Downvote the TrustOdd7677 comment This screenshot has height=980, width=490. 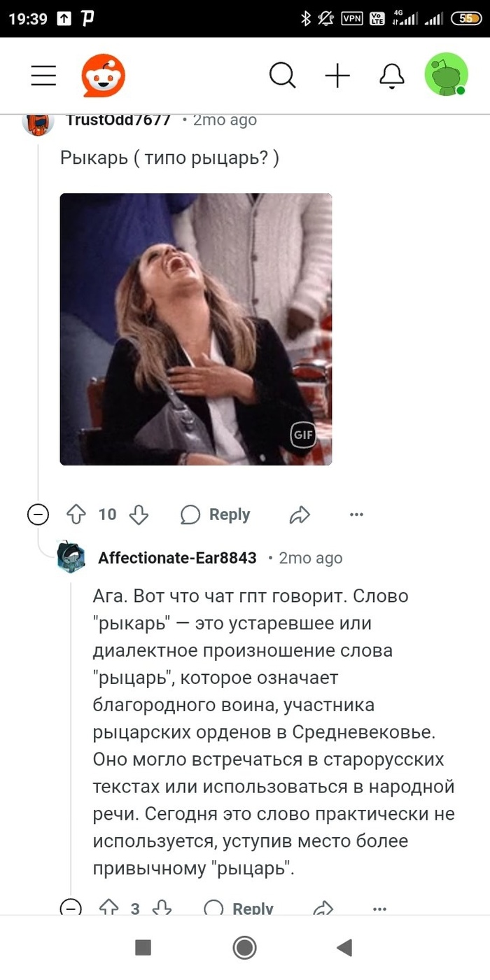pyautogui.click(x=140, y=514)
